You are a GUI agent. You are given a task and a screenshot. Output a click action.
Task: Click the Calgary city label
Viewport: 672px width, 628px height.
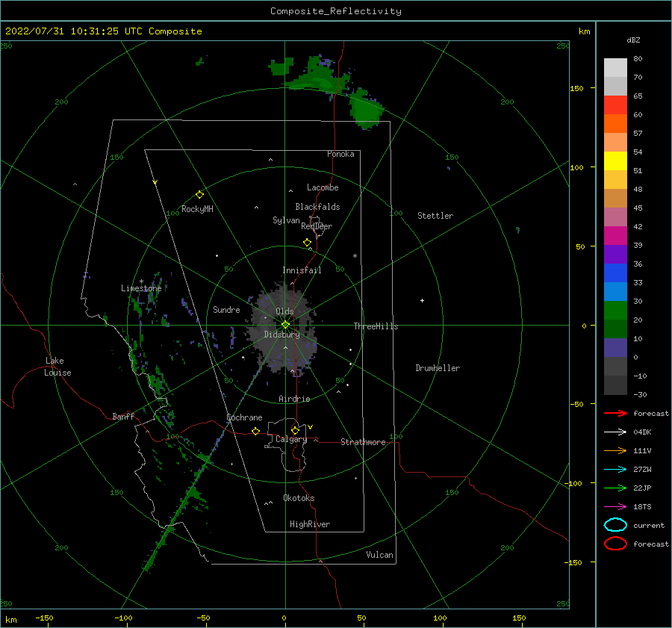[291, 439]
